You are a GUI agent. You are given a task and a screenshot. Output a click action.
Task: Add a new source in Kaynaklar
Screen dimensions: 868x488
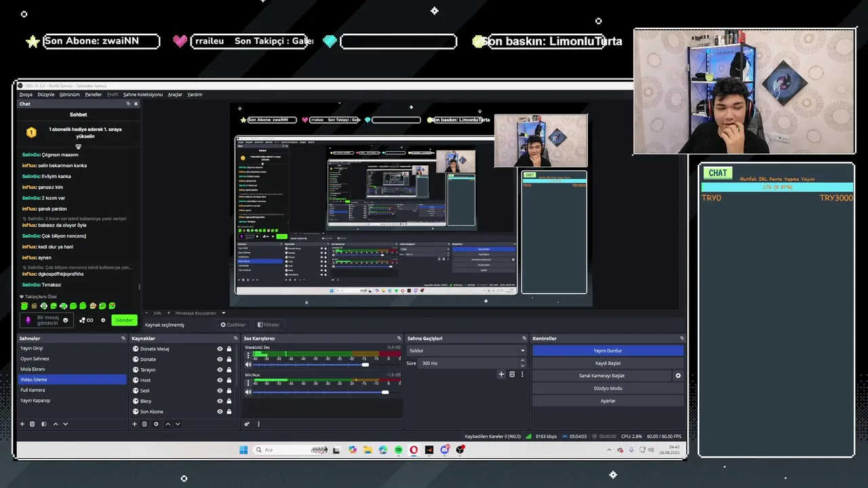coord(134,424)
